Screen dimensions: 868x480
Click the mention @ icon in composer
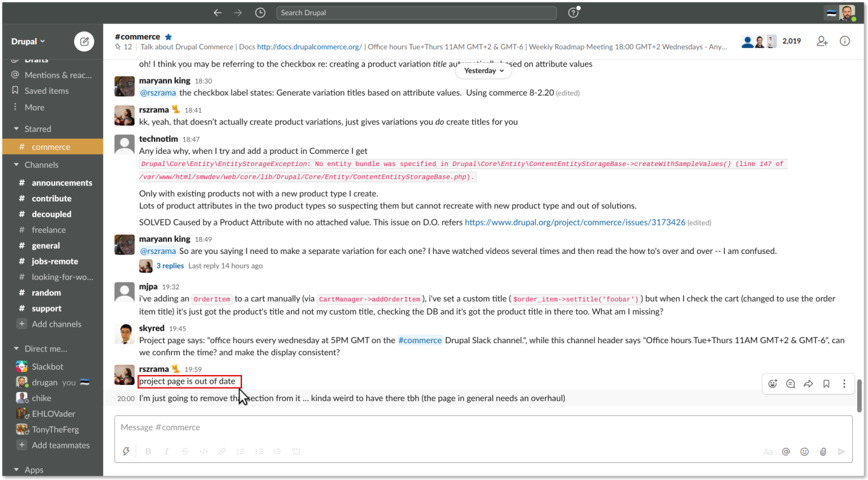tap(786, 452)
